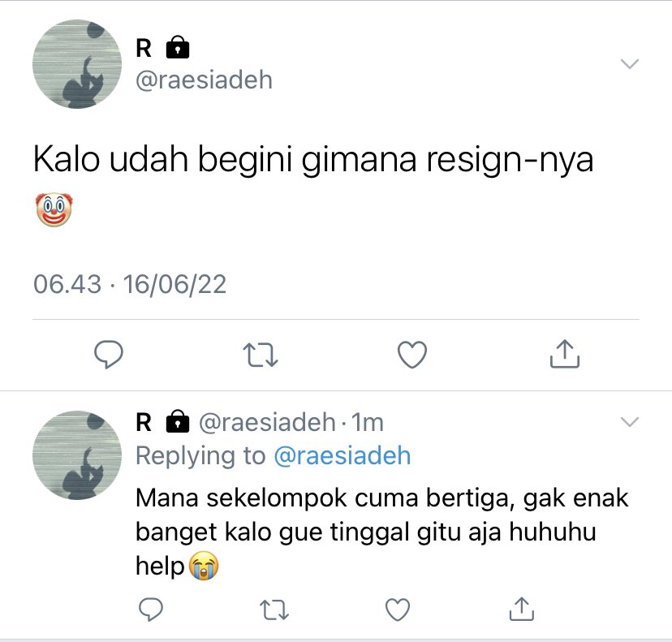Retweet the reply tweet
This screenshot has width=672, height=642.
[x=274, y=610]
